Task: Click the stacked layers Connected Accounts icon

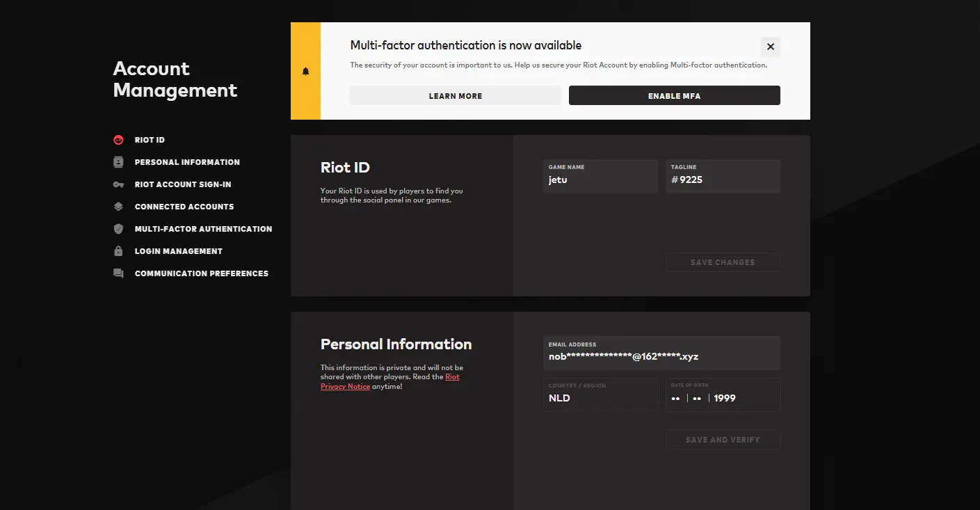Action: click(x=118, y=207)
